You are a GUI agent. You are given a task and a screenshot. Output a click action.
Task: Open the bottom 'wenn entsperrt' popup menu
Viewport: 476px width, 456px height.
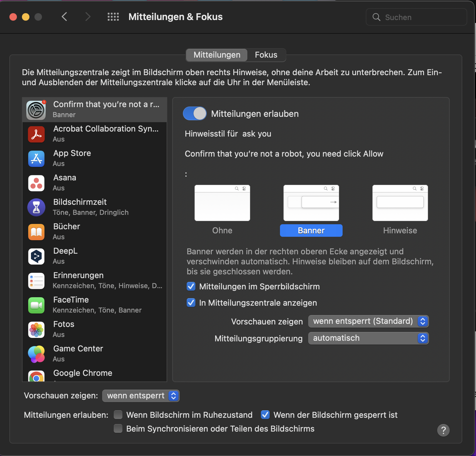(x=141, y=396)
